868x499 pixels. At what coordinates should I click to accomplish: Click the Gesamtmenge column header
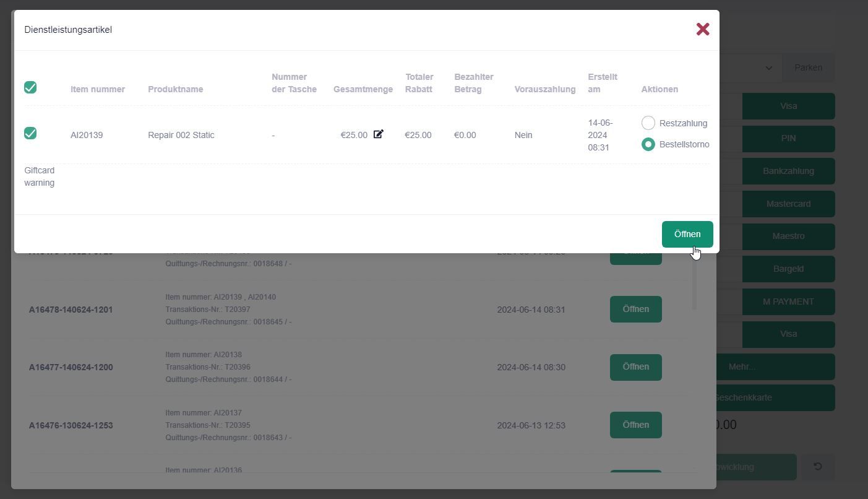[x=363, y=89]
